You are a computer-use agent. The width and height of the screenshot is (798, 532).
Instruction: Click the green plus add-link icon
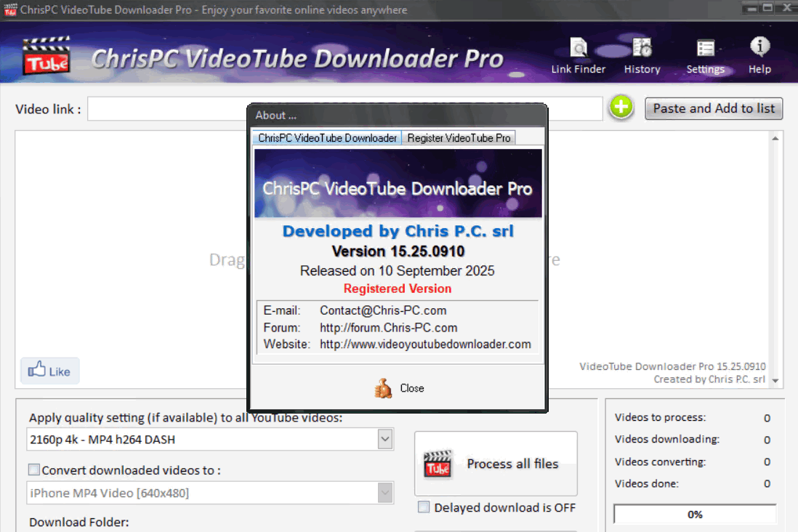point(621,108)
